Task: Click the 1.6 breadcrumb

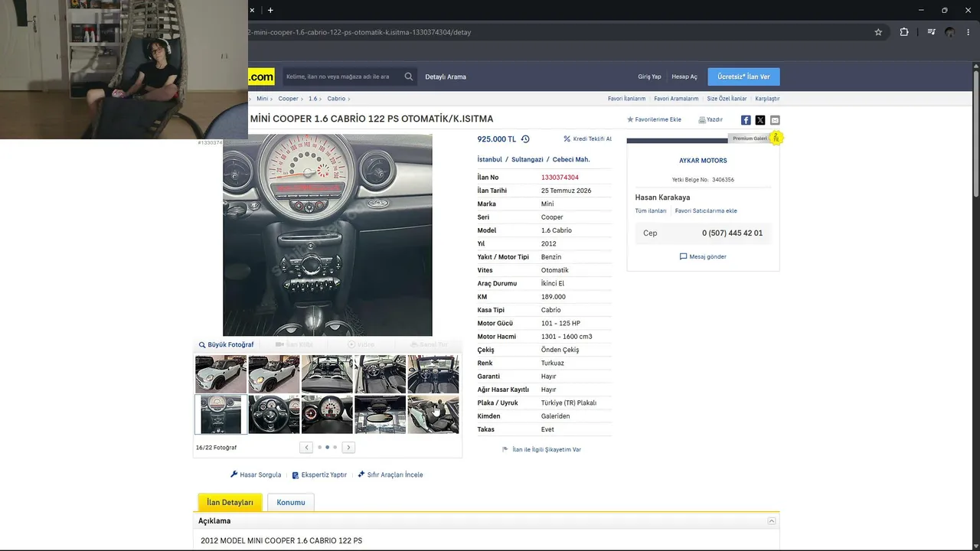Action: tap(312, 99)
